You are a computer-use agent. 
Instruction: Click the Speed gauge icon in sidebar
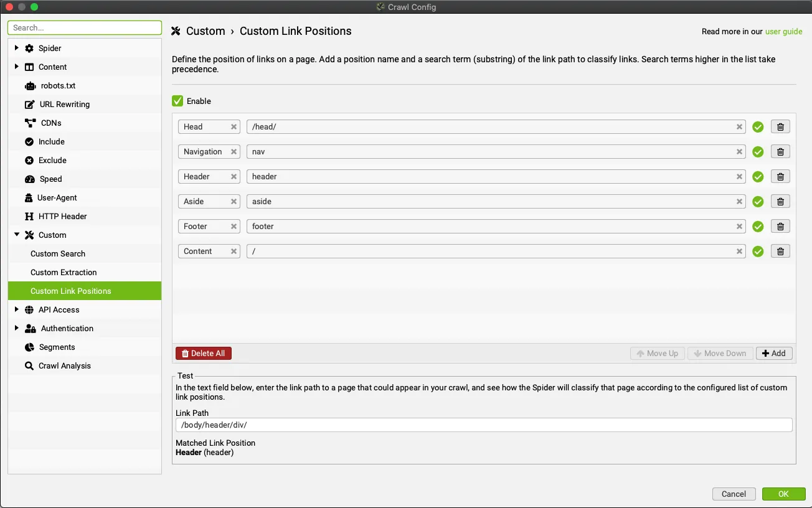(x=29, y=179)
